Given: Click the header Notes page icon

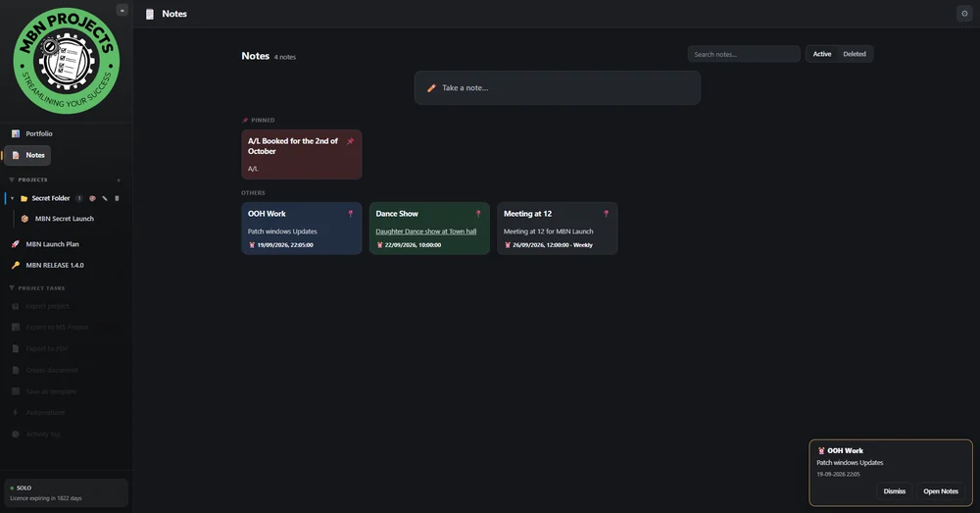Looking at the screenshot, I should (149, 14).
